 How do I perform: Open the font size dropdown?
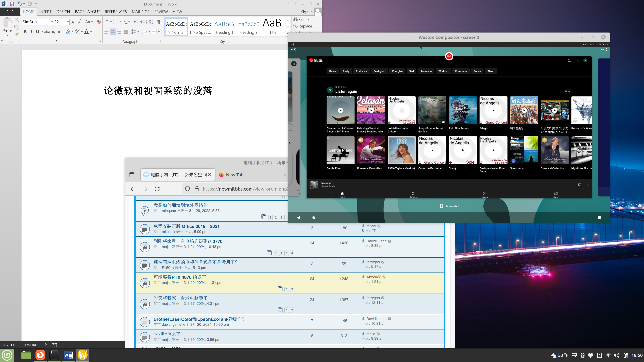click(68, 22)
